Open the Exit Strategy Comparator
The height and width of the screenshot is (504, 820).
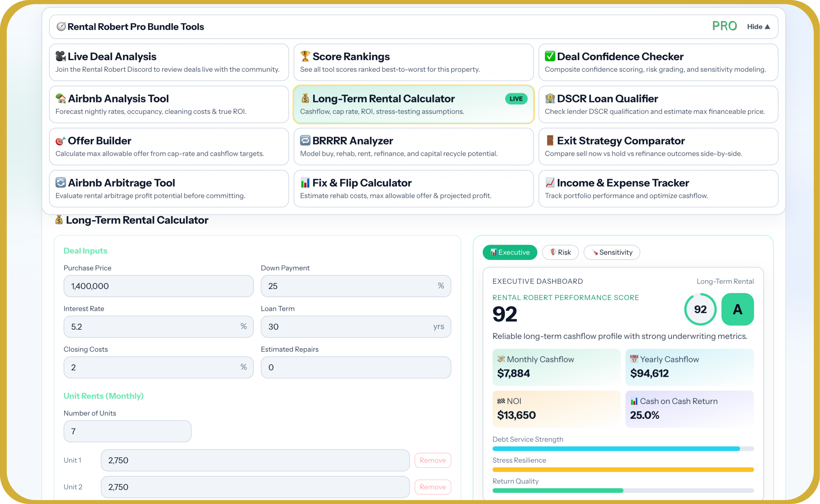(657, 146)
